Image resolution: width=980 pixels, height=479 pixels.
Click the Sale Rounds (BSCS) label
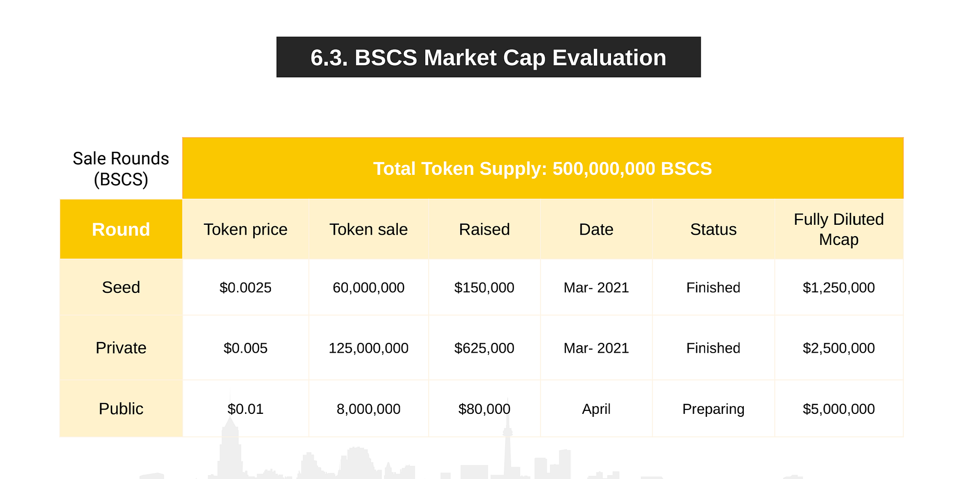tap(121, 169)
